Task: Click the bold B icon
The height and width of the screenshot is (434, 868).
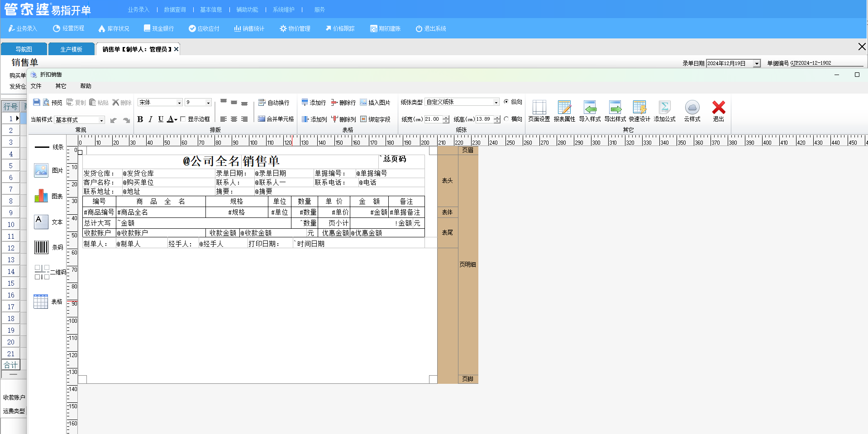Action: (x=140, y=119)
